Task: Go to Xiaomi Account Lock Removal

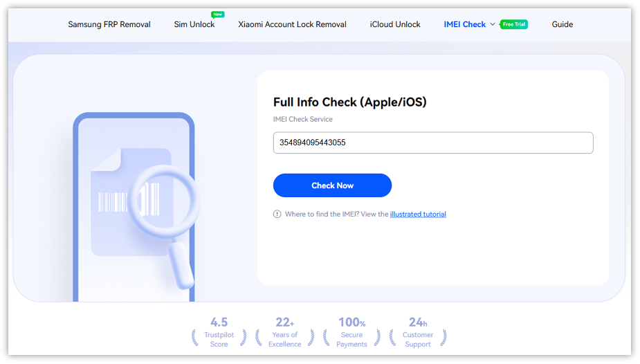Action: 292,24
